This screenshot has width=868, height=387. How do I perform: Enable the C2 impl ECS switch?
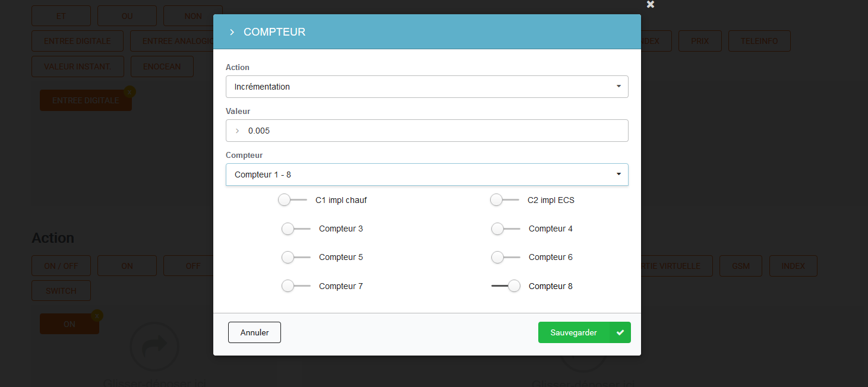tap(504, 200)
